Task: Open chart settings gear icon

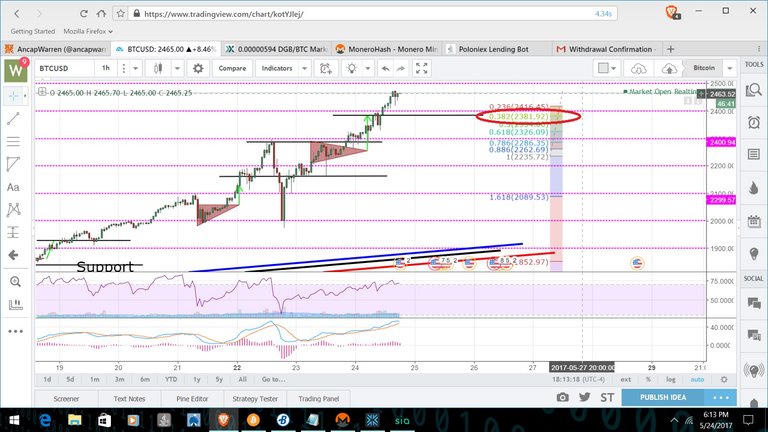Action: click(x=197, y=68)
